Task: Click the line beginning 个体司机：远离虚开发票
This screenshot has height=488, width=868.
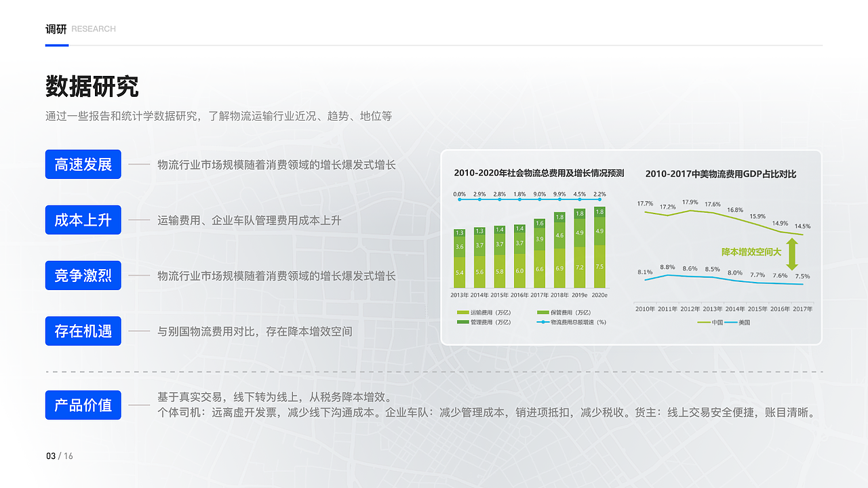Action: click(488, 412)
